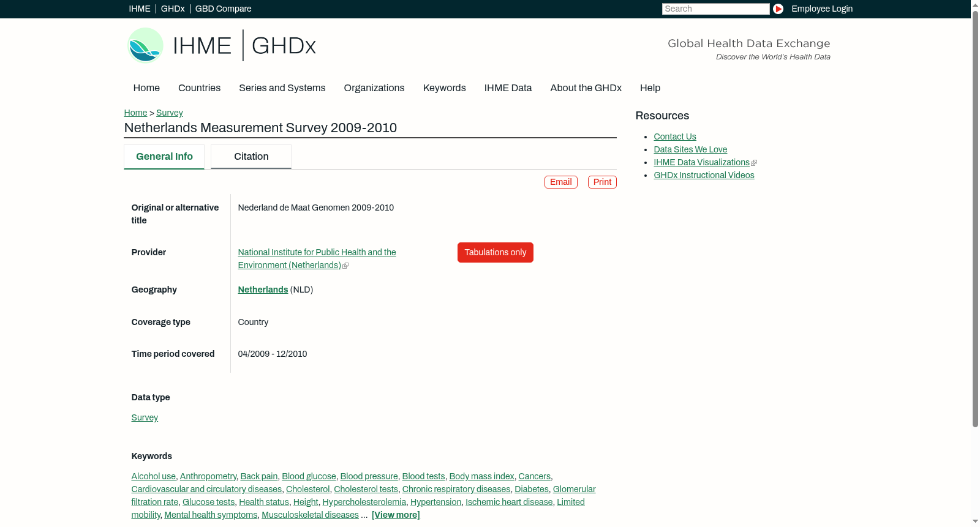Open the Countries menu
Screen dimensions: 980x527
[199, 88]
